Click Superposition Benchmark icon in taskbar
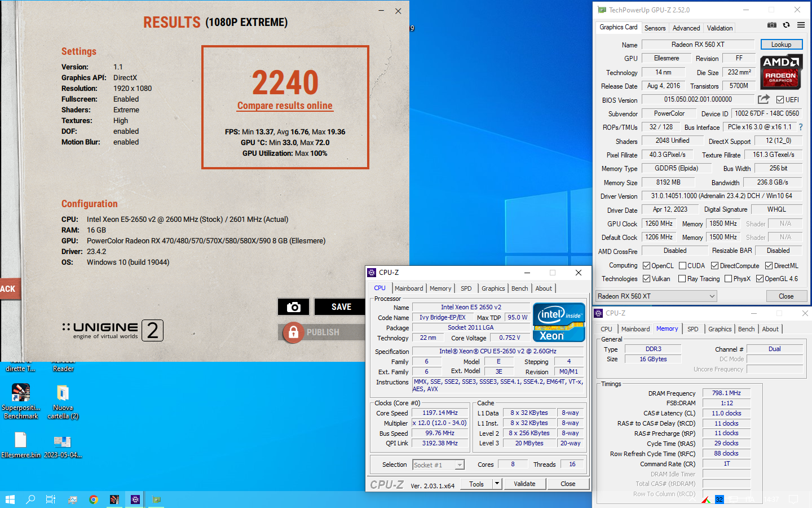The image size is (812, 508). click(114, 500)
